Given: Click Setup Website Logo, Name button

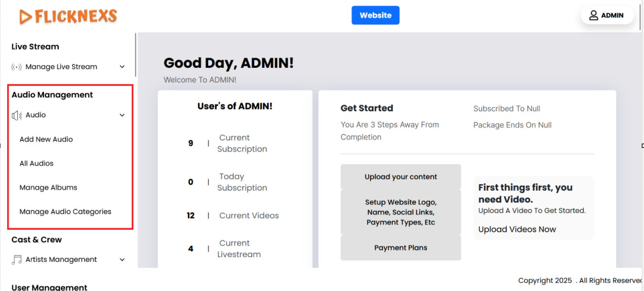Looking at the screenshot, I should [x=401, y=212].
